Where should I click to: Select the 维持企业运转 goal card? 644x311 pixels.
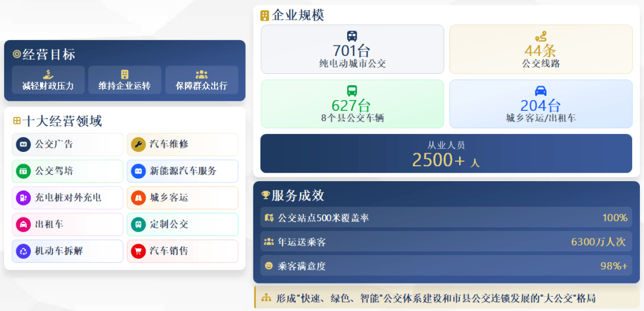[125, 80]
